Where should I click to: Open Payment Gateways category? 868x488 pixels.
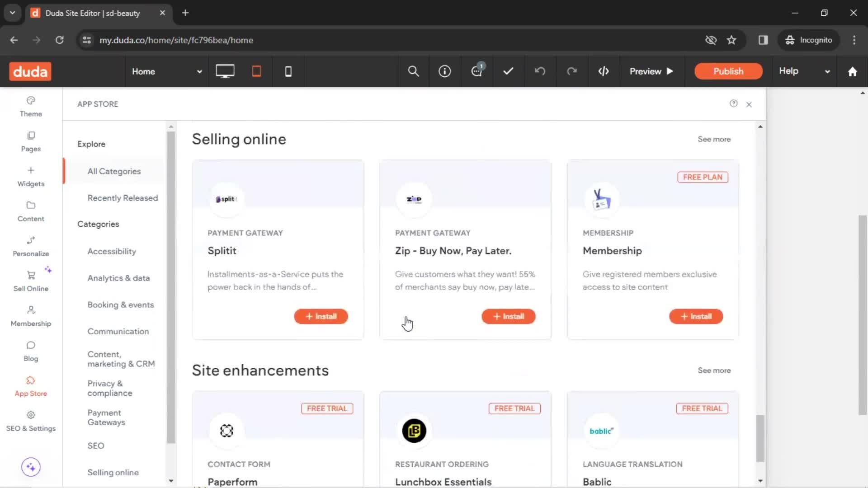(106, 418)
